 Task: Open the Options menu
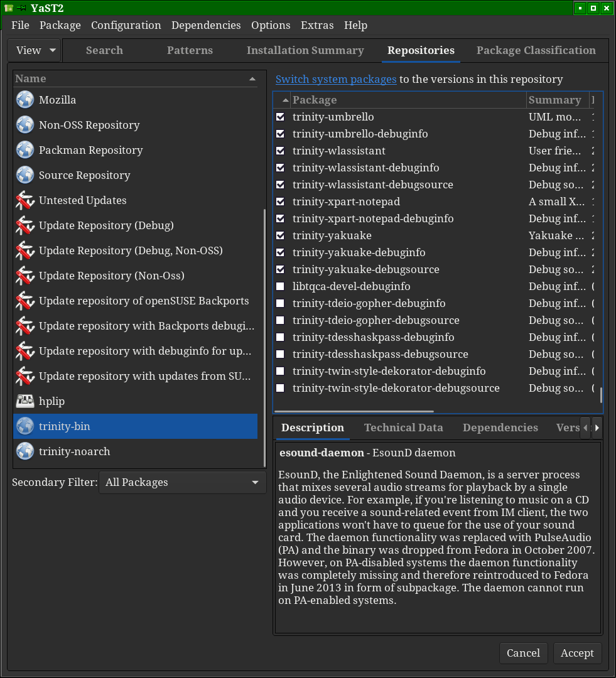pos(271,25)
